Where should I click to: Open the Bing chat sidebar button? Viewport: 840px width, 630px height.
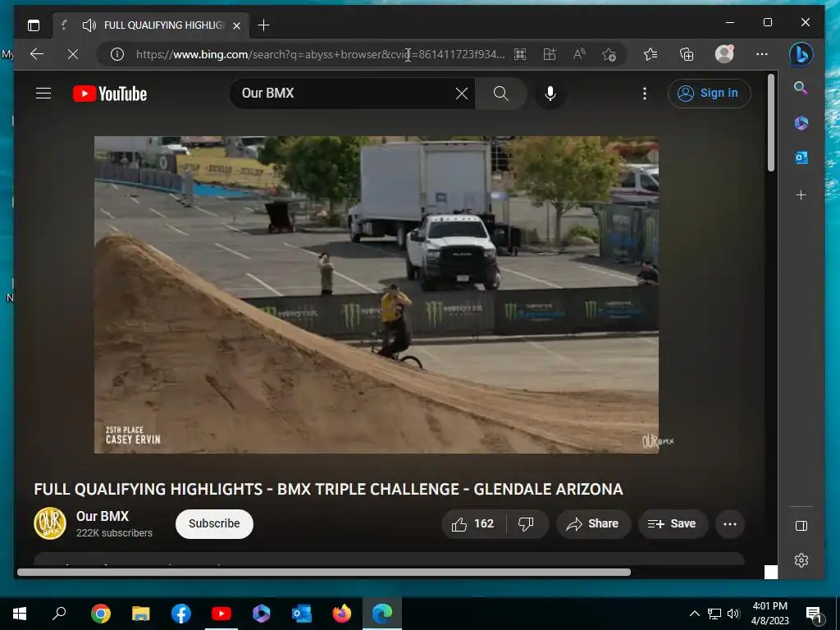[801, 54]
